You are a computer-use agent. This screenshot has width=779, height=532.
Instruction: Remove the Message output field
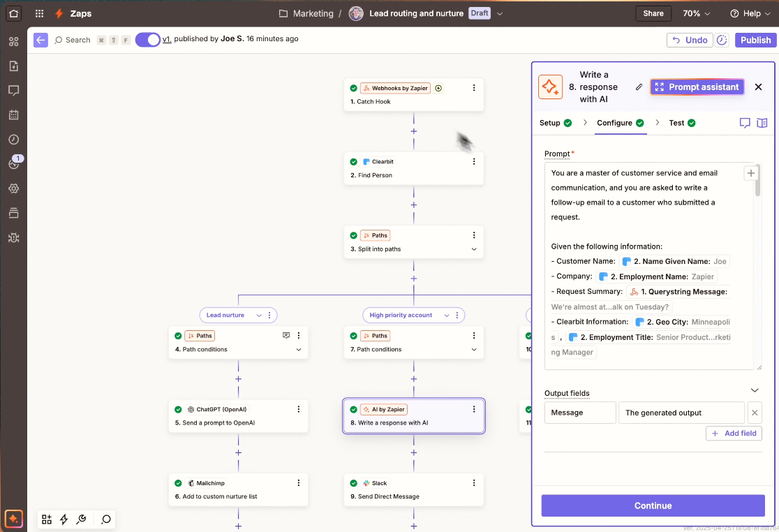pyautogui.click(x=755, y=413)
